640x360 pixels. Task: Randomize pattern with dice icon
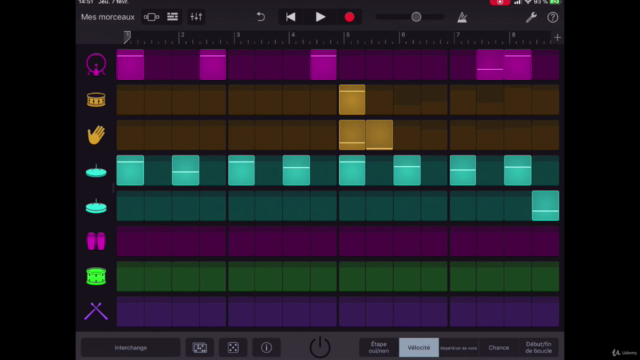pos(233,348)
